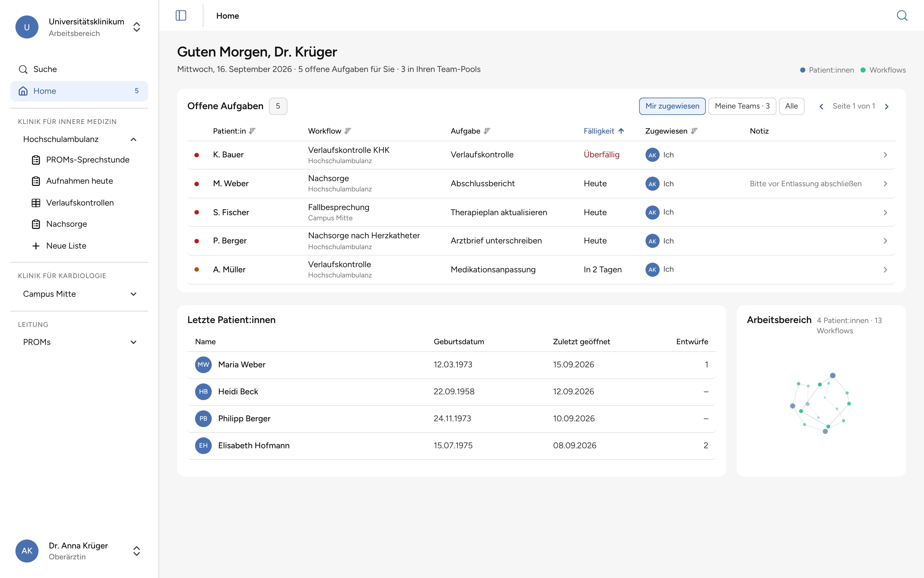
Task: Open the K. Bauer task row chevron
Action: click(885, 155)
